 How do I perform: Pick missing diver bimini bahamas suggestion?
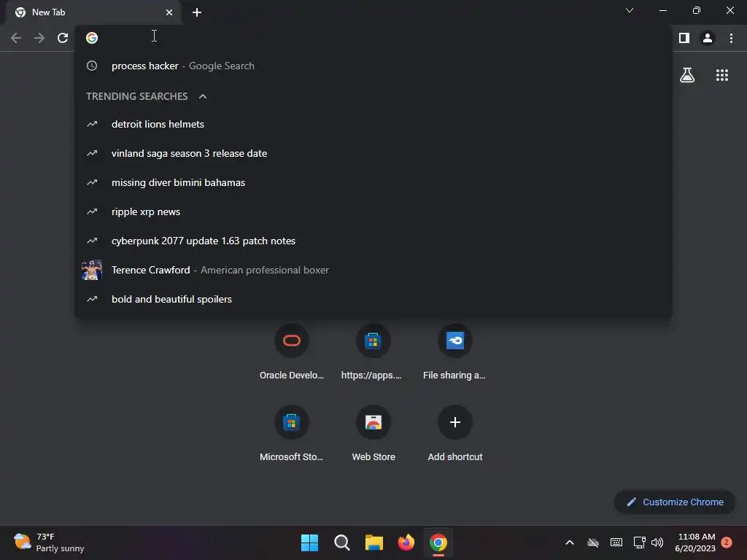[x=373, y=182]
